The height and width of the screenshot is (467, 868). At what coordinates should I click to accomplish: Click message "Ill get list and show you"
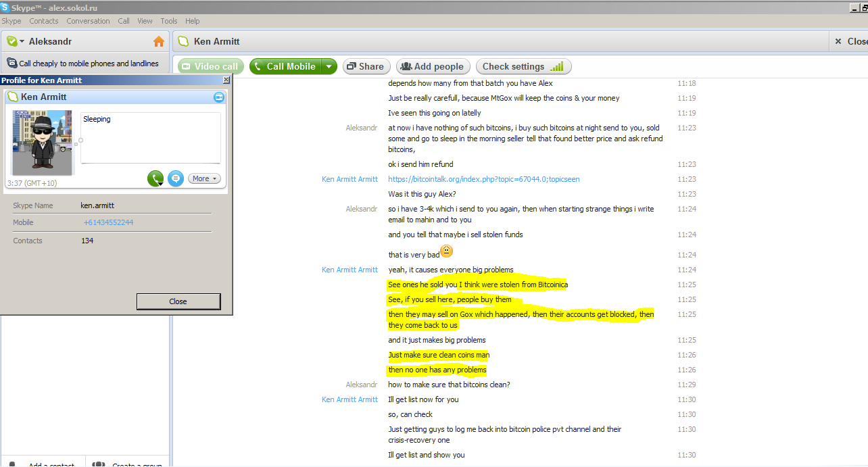427,455
